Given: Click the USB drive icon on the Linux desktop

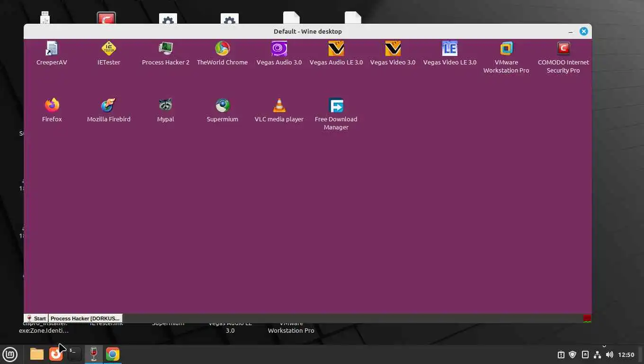Looking at the screenshot, I should pyautogui.click(x=45, y=18).
